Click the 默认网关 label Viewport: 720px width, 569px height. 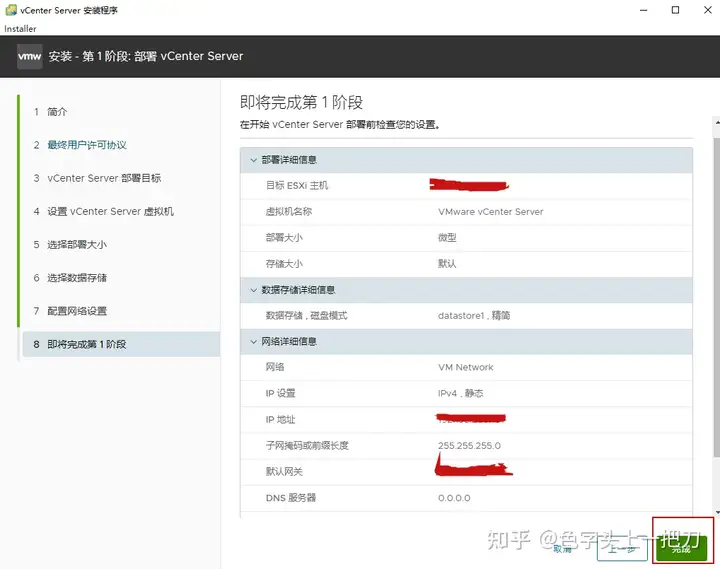(284, 472)
